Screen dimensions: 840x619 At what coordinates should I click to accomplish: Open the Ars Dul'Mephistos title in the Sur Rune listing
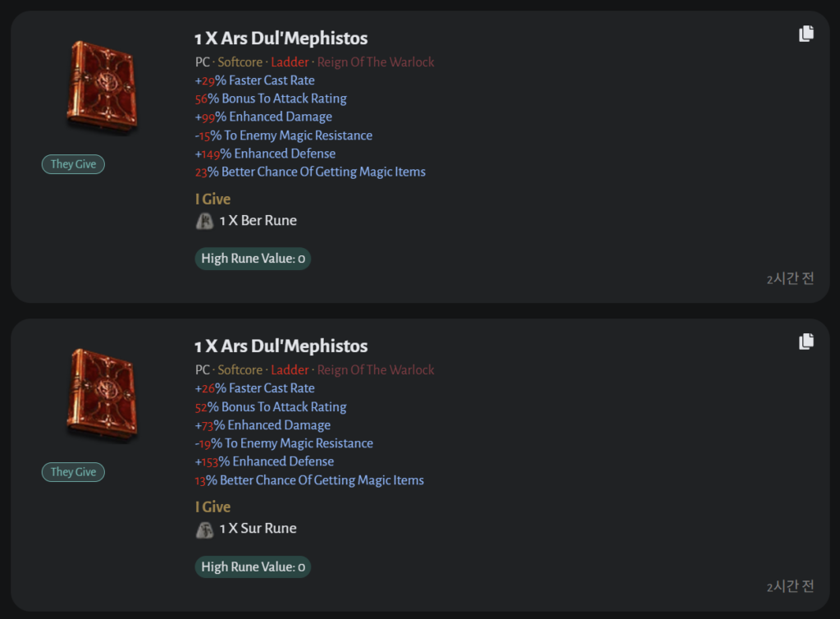(281, 346)
